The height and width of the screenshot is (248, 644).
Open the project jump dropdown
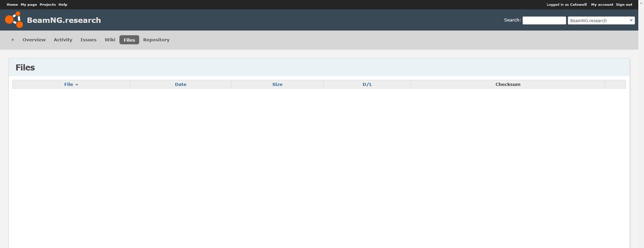point(601,20)
